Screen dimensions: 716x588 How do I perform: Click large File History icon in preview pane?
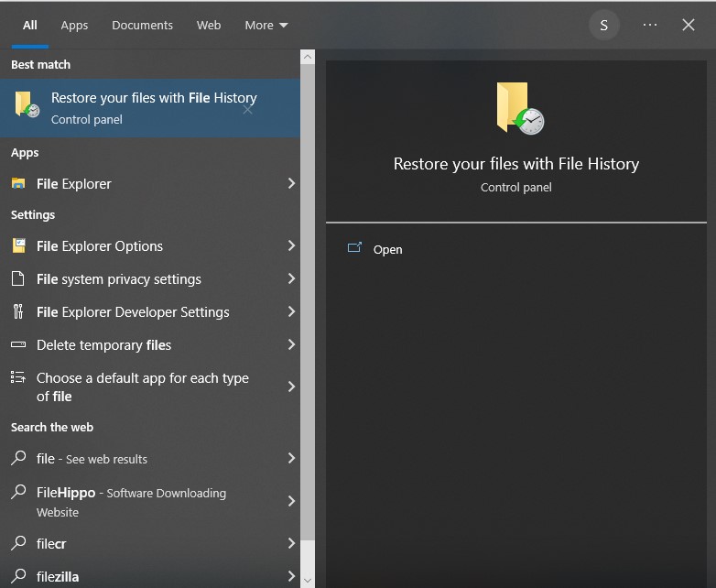pos(520,108)
